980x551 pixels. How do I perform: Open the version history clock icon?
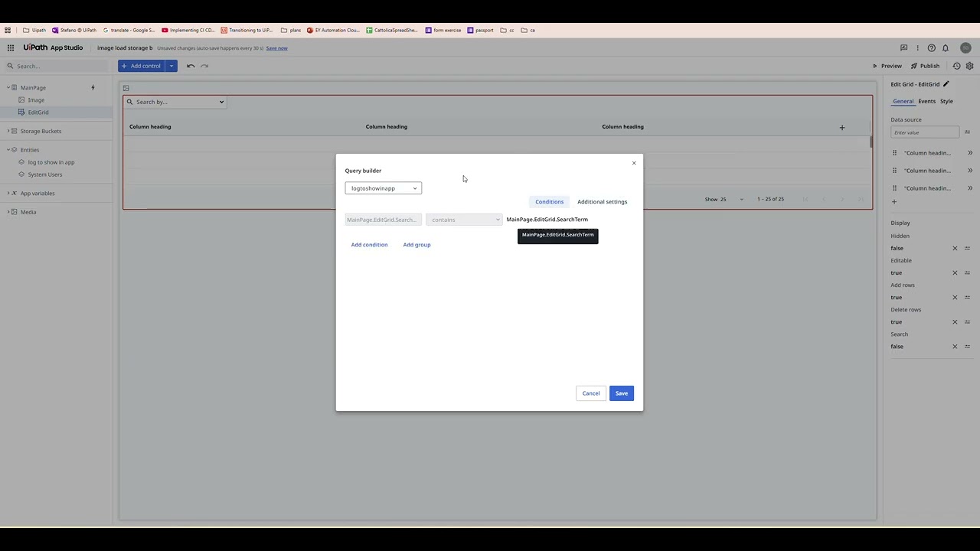tap(956, 66)
